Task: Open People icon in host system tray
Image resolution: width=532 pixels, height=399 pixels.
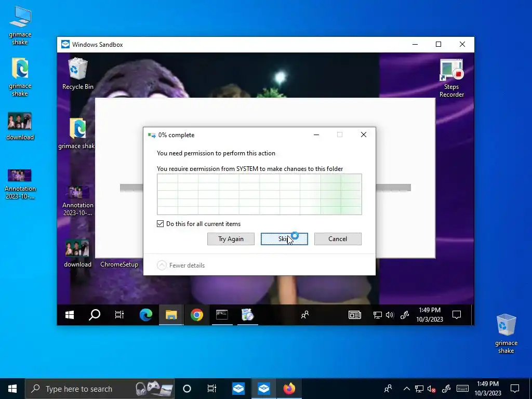Action: coord(388,389)
